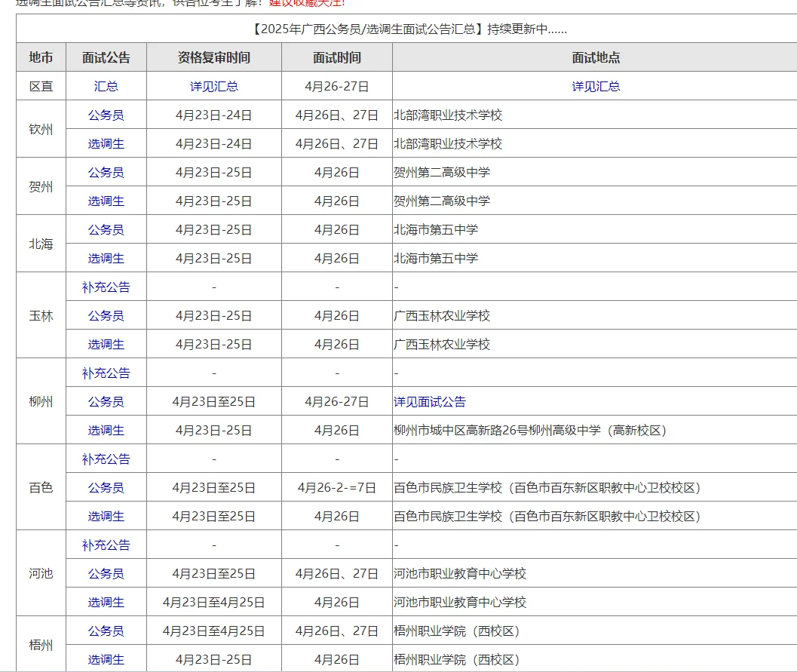Image resolution: width=797 pixels, height=672 pixels.
Task: Click 4月23日-24日 review time in 钦州 公务员 row
Action: 214,115
